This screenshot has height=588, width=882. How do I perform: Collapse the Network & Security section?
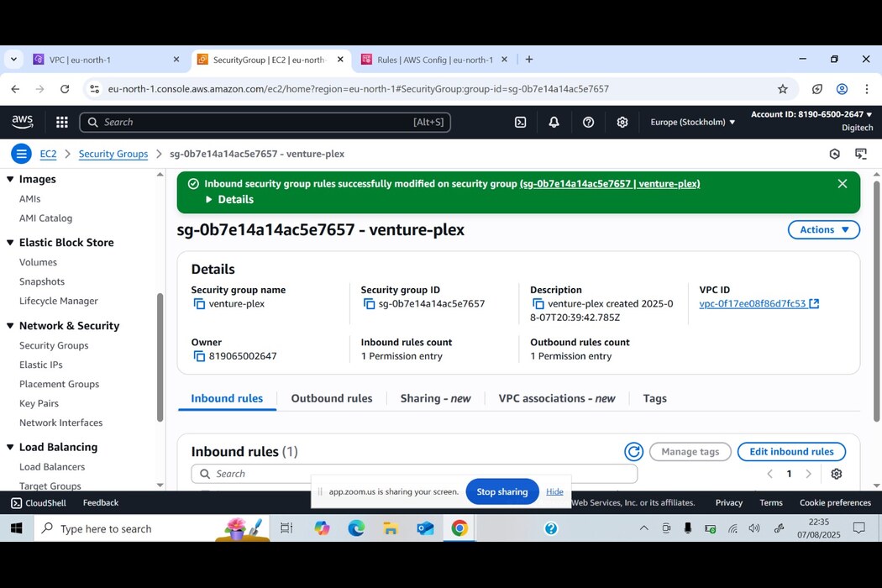(x=10, y=326)
